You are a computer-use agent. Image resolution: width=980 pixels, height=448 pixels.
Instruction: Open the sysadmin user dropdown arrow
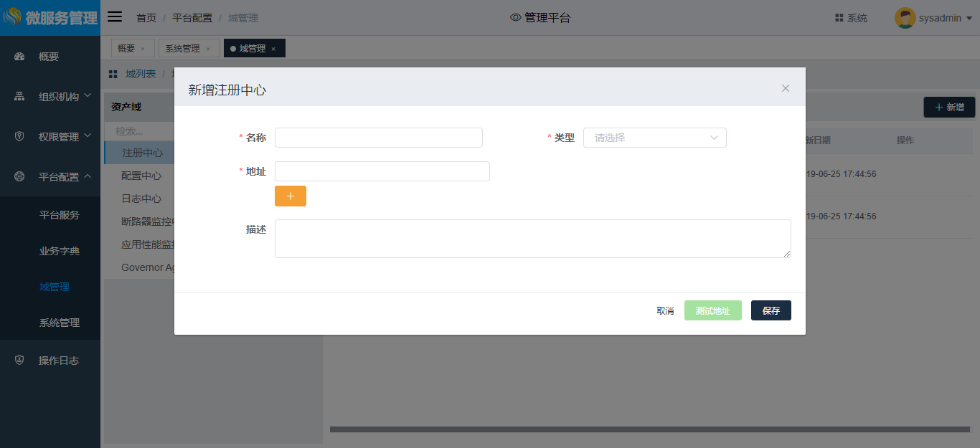969,19
